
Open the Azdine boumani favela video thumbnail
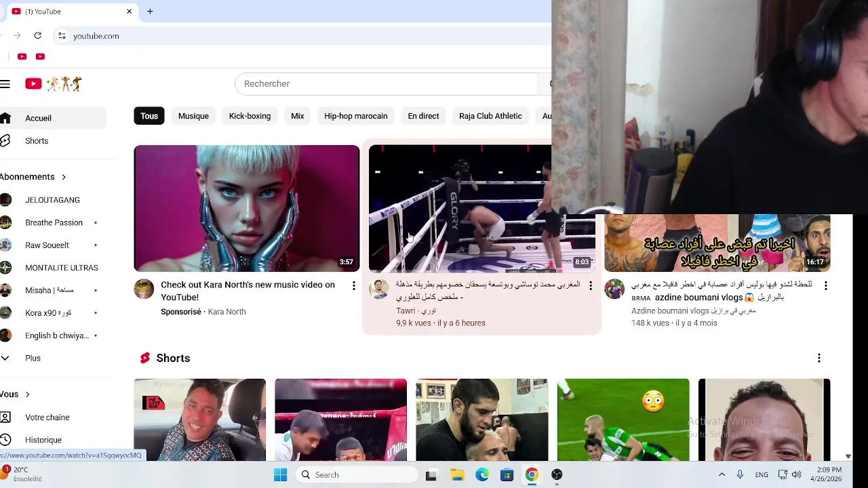(717, 243)
